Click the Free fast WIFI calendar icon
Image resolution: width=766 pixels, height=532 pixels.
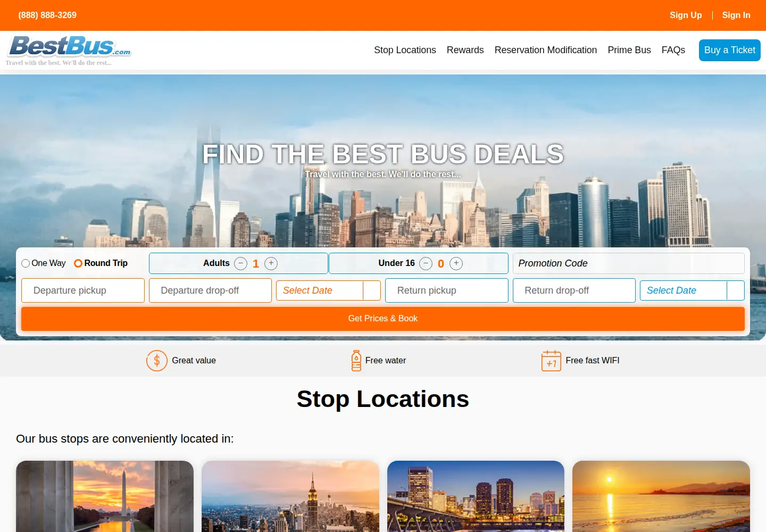(551, 361)
